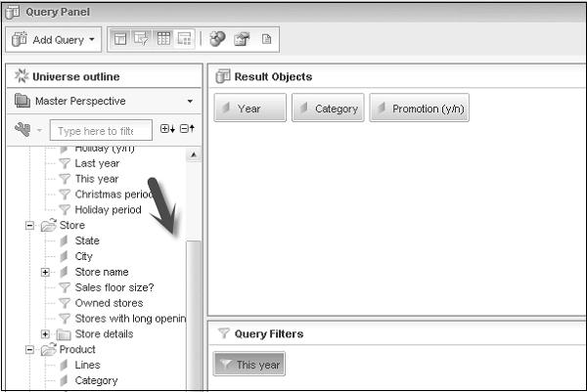Expand the Store details folder
The image size is (587, 392).
click(x=45, y=334)
